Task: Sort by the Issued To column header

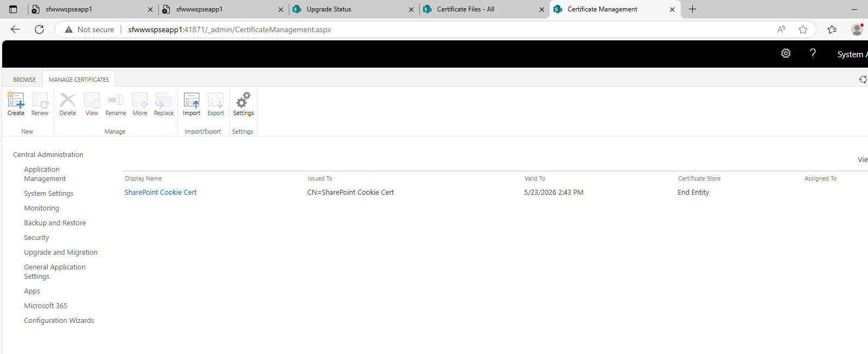Action: (x=320, y=178)
